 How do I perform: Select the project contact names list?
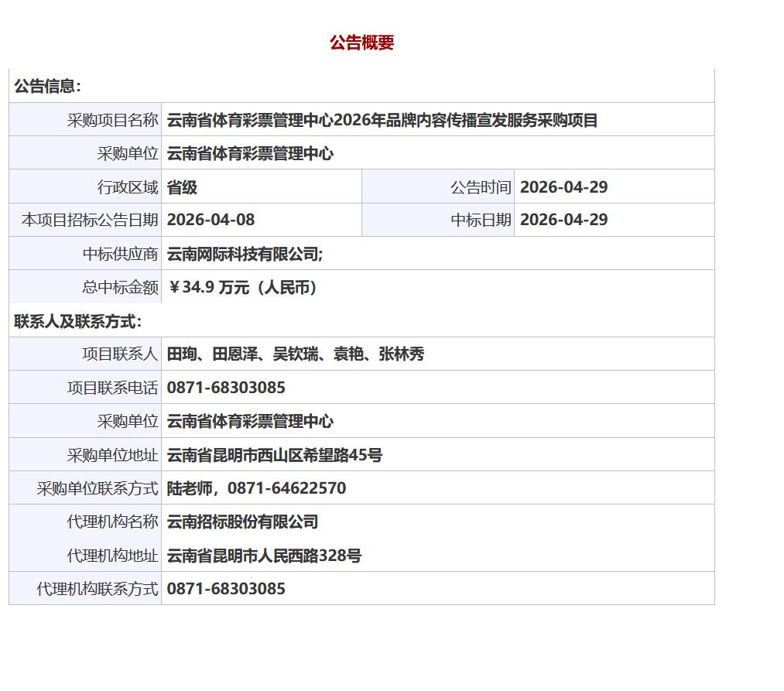[x=296, y=354]
